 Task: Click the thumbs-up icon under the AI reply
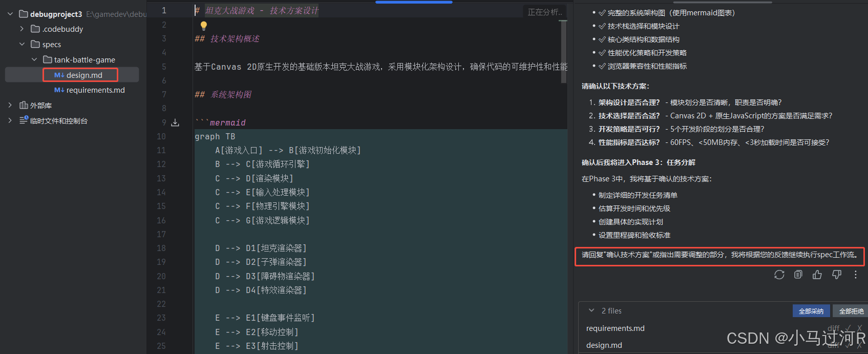click(817, 275)
